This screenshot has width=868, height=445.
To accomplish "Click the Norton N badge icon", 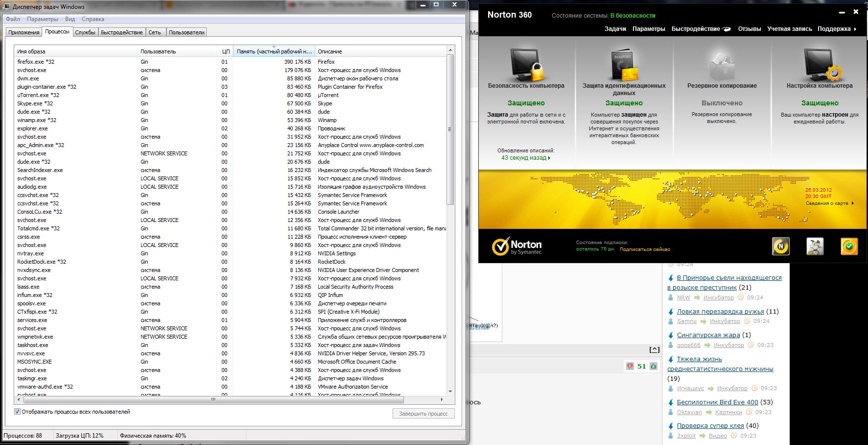I will [x=781, y=246].
